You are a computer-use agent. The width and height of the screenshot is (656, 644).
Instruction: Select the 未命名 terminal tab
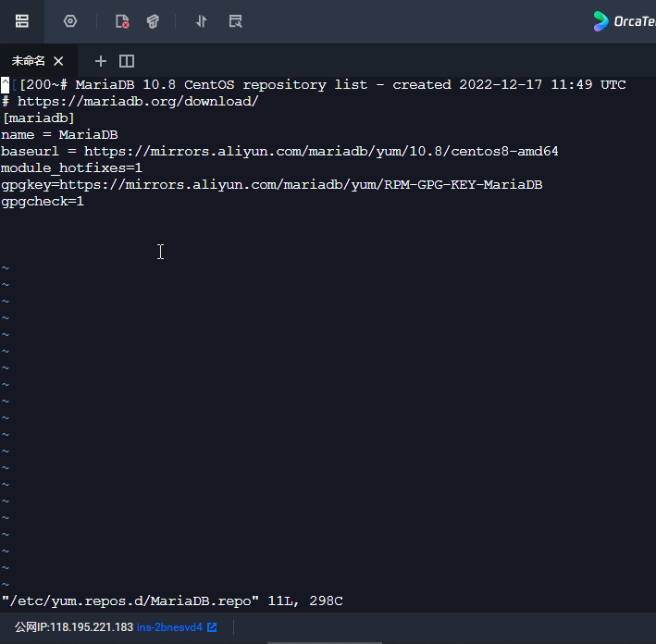[28, 61]
